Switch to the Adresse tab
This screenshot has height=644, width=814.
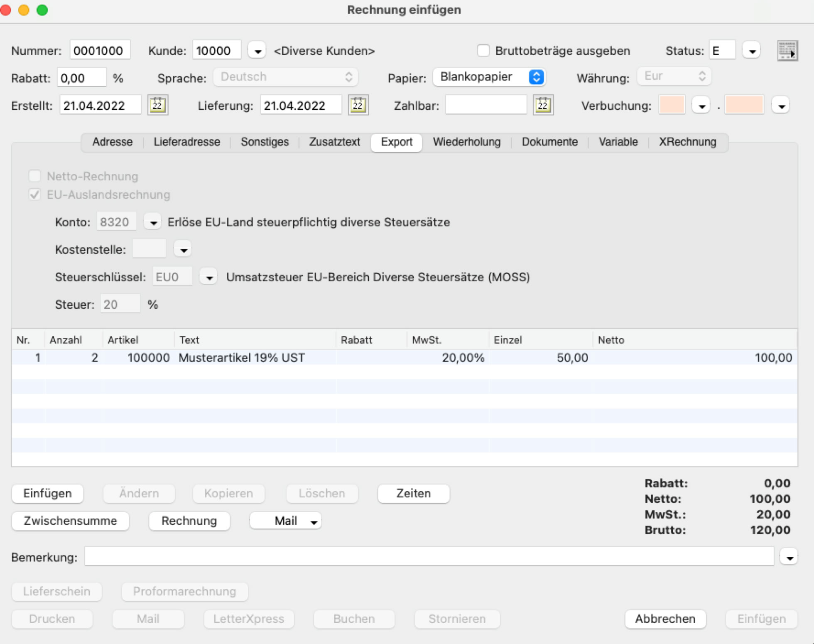(112, 142)
